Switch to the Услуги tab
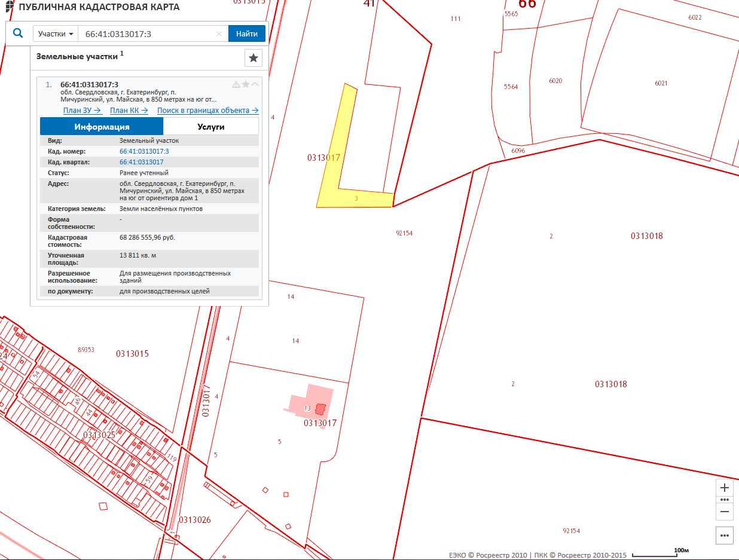Screen dimensions: 739x560 point(210,127)
